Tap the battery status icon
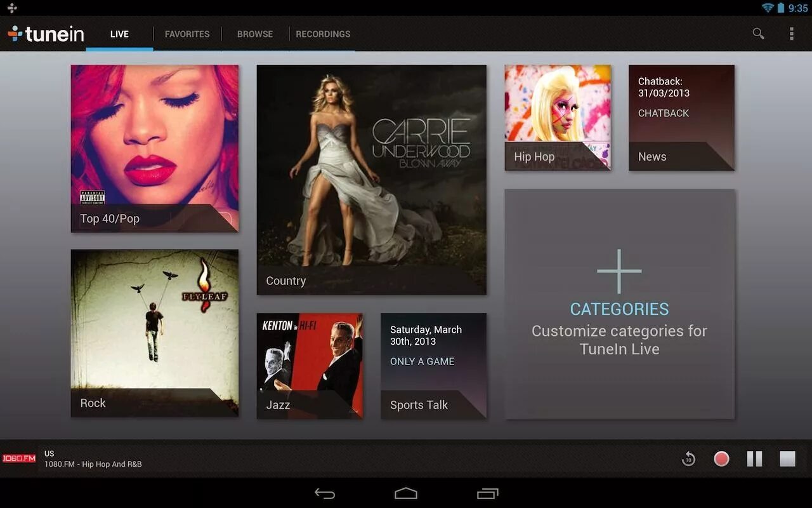The width and height of the screenshot is (812, 508). coord(781,8)
